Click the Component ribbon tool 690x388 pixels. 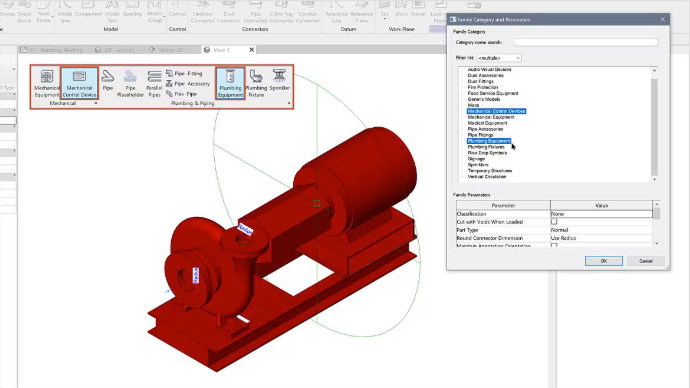[88, 10]
